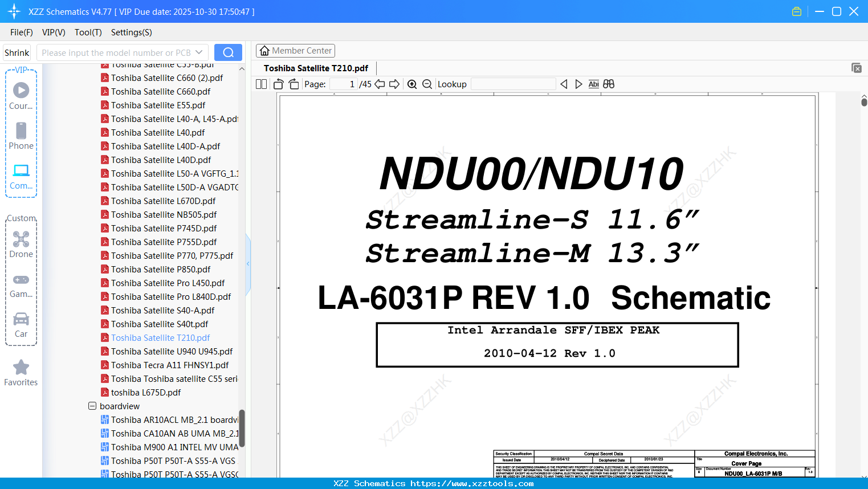868x489 pixels.
Task: Open Toshiba Tecra A11 FHNSY1.pdf
Action: click(x=165, y=365)
